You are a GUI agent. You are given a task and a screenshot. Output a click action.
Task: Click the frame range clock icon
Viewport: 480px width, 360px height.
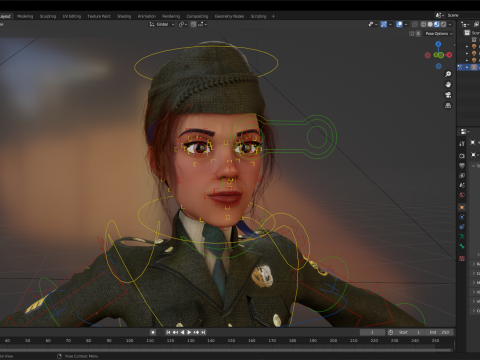click(x=390, y=332)
